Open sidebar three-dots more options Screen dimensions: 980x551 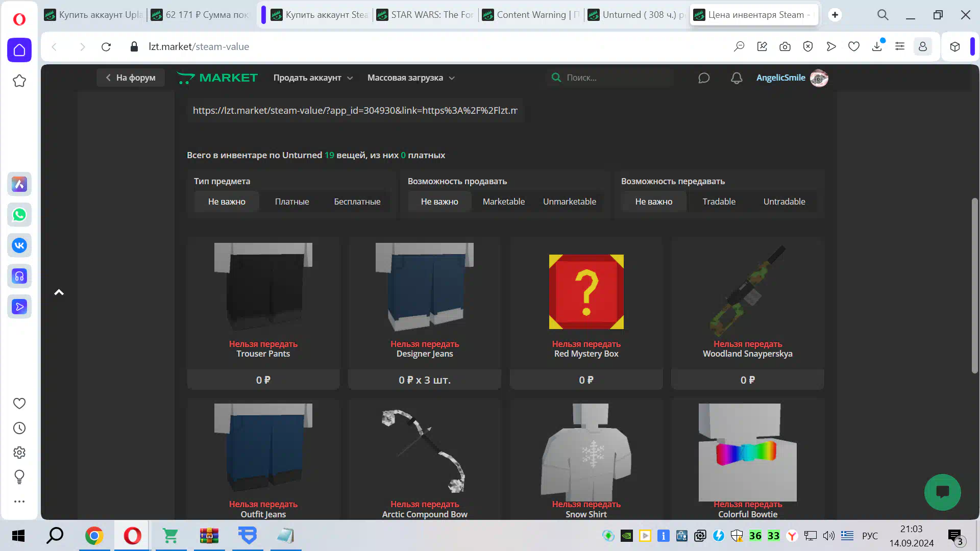tap(19, 502)
